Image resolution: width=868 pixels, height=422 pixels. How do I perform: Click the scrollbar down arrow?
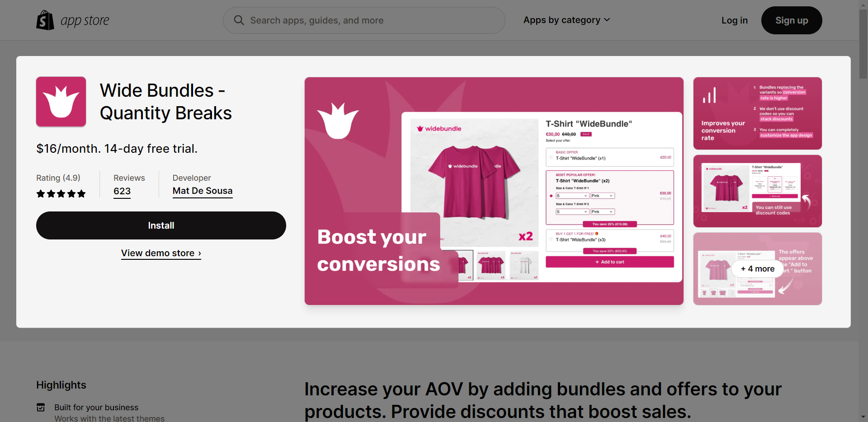(863, 417)
